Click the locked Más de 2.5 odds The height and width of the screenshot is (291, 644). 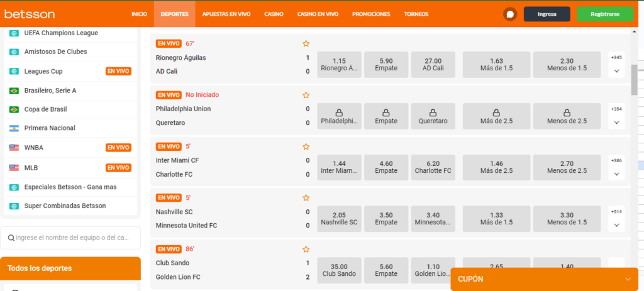[x=496, y=116]
